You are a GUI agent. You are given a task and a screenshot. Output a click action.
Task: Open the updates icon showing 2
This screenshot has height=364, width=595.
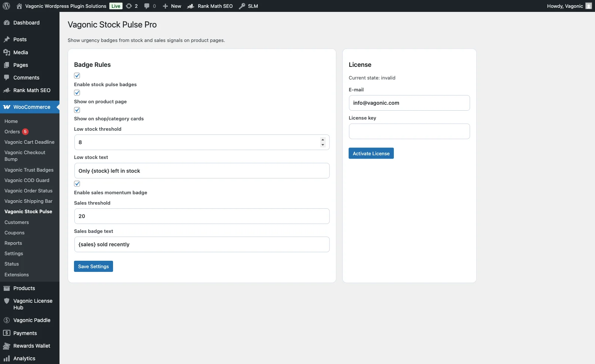click(x=129, y=6)
